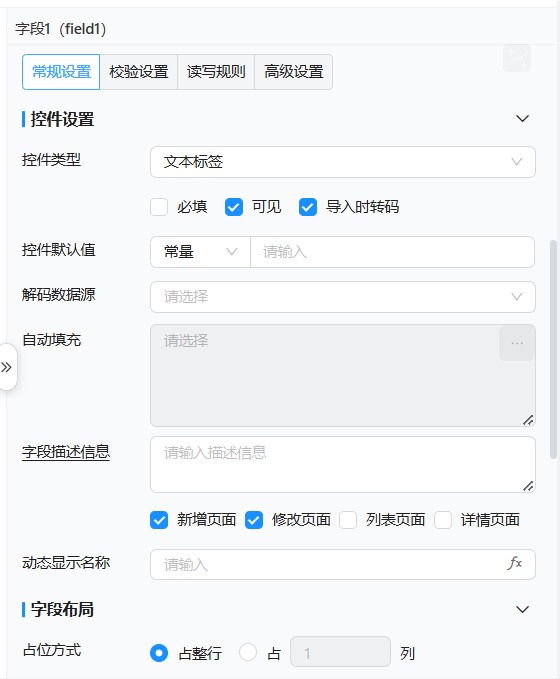
Task: Open the ellipsis picker for 自动填充
Action: 517,343
